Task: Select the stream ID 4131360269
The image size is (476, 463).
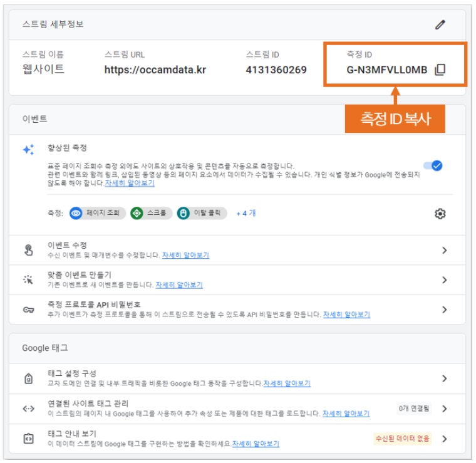Action: tap(276, 70)
